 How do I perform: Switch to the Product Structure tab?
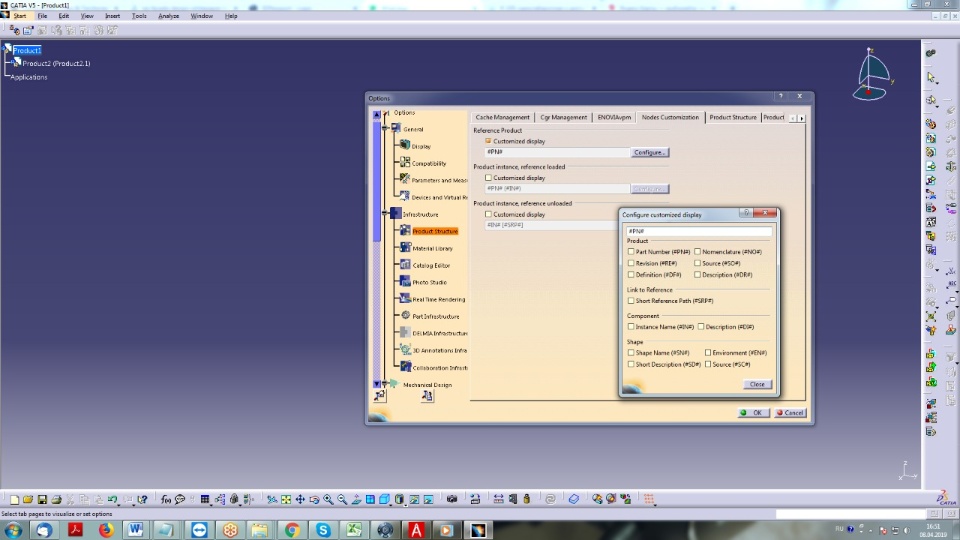pos(733,117)
